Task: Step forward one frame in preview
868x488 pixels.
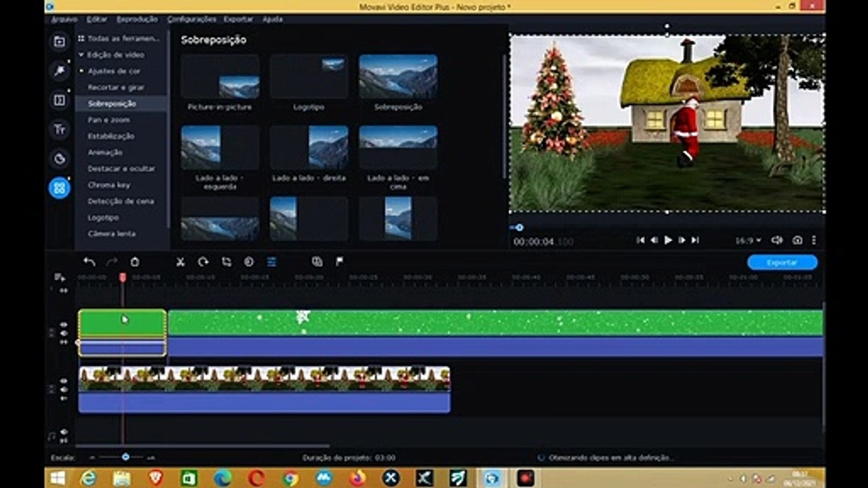Action: click(682, 240)
